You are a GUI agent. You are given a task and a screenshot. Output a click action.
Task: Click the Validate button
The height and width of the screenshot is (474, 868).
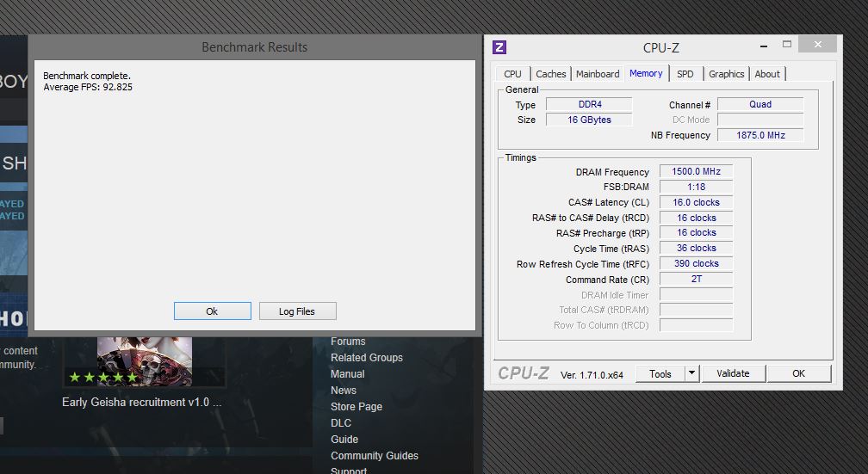pyautogui.click(x=733, y=373)
